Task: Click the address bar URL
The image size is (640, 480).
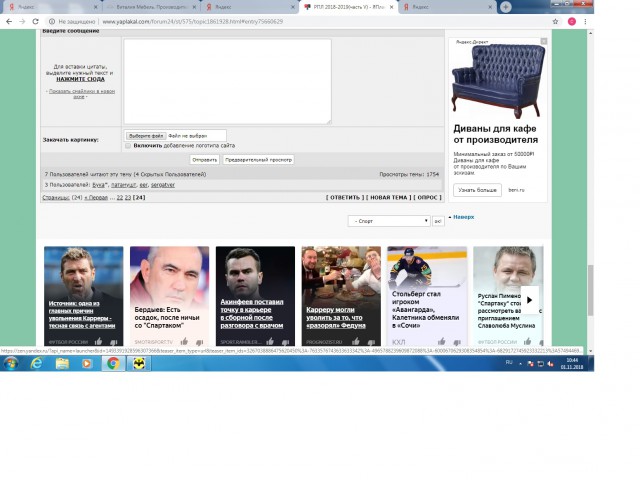Action: tap(192, 22)
